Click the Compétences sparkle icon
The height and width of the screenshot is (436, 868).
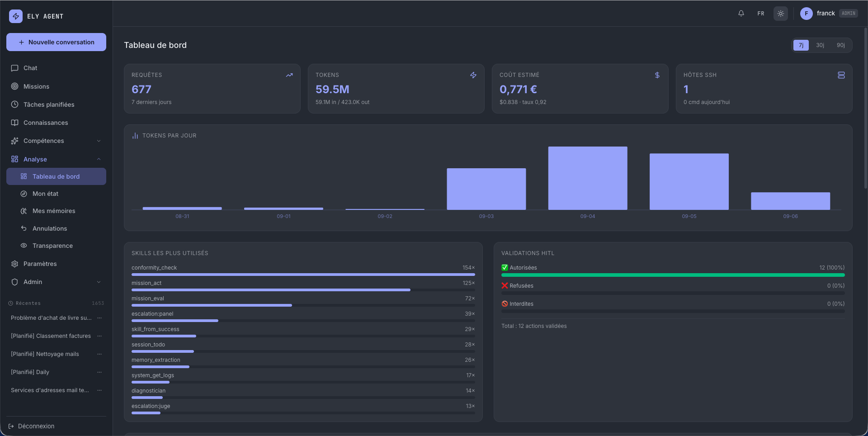tap(14, 141)
